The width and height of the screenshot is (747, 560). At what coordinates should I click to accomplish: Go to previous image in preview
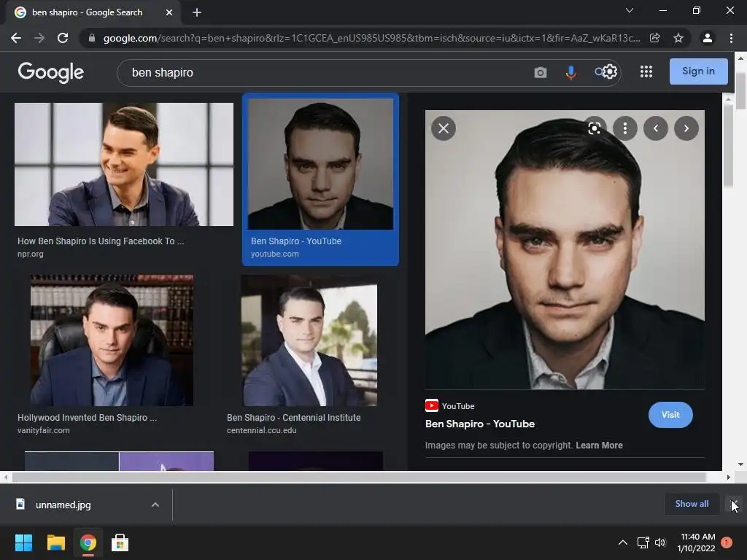656,128
